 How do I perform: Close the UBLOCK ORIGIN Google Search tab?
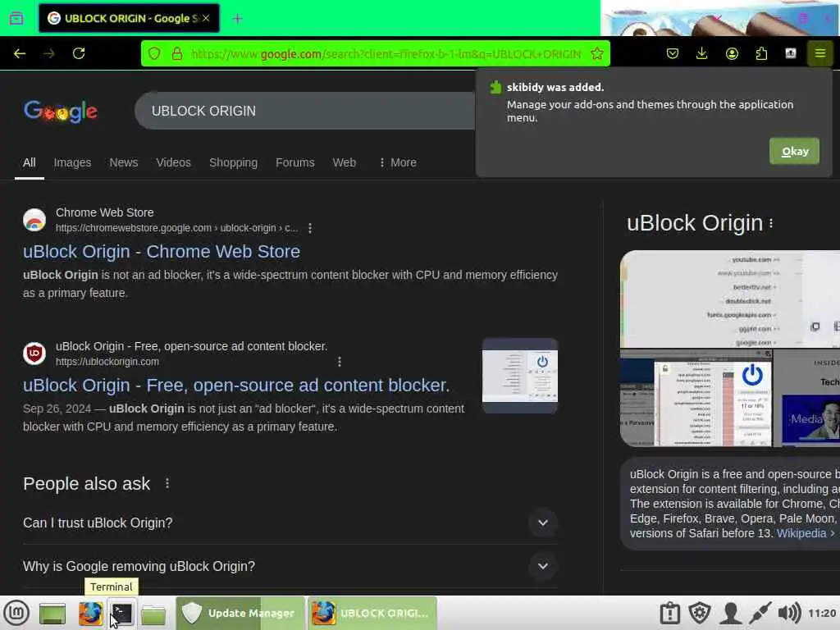pos(206,18)
